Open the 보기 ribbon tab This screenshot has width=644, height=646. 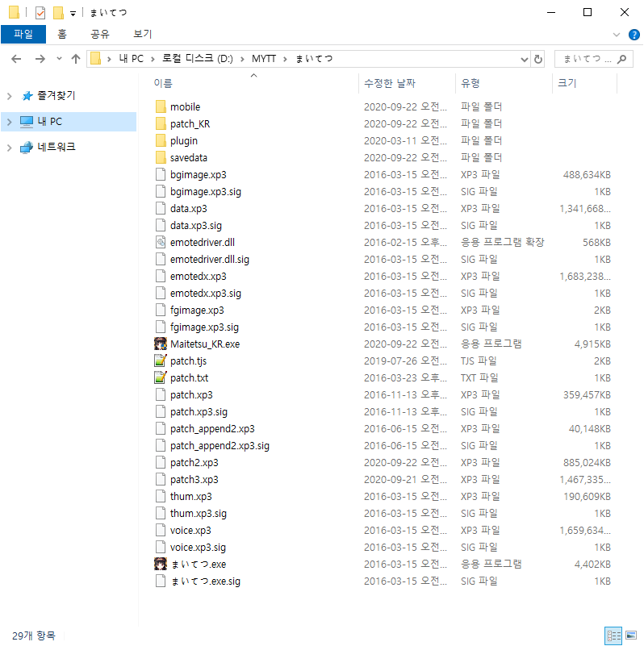[x=143, y=34]
